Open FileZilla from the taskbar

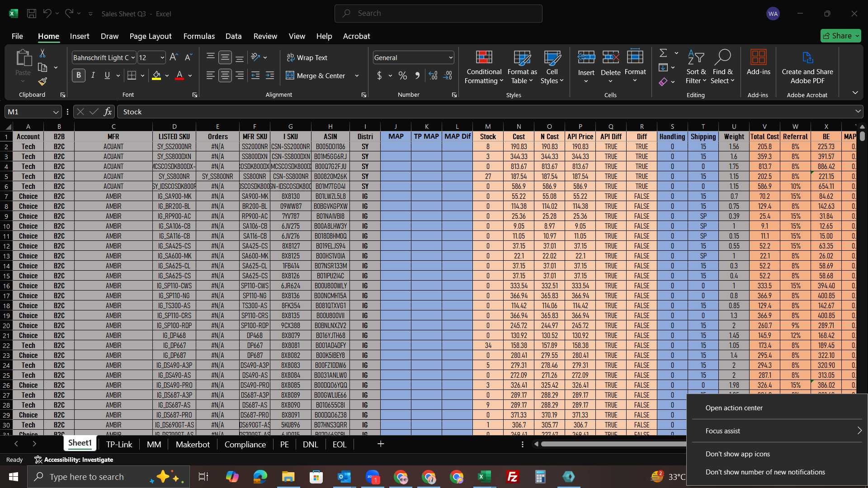512,477
